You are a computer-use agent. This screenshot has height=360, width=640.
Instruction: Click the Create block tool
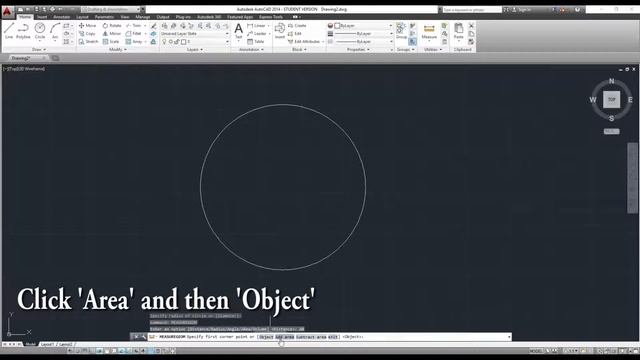click(297, 26)
